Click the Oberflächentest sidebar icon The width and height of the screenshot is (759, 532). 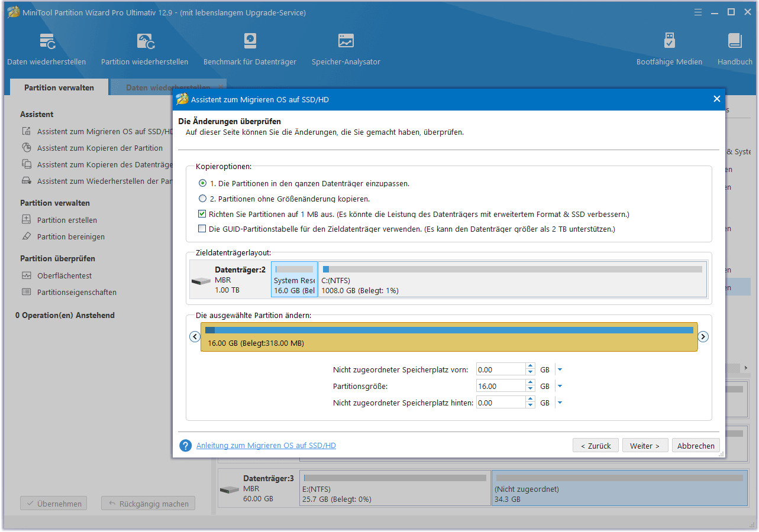26,275
